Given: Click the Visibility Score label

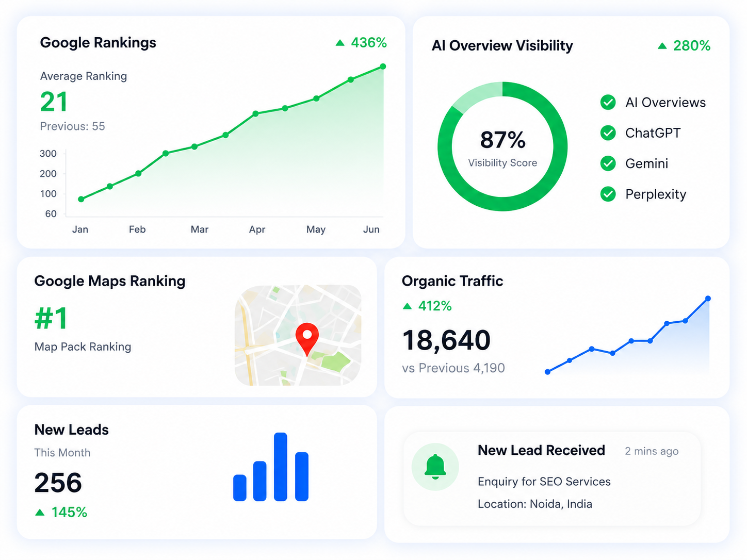Looking at the screenshot, I should 502,163.
